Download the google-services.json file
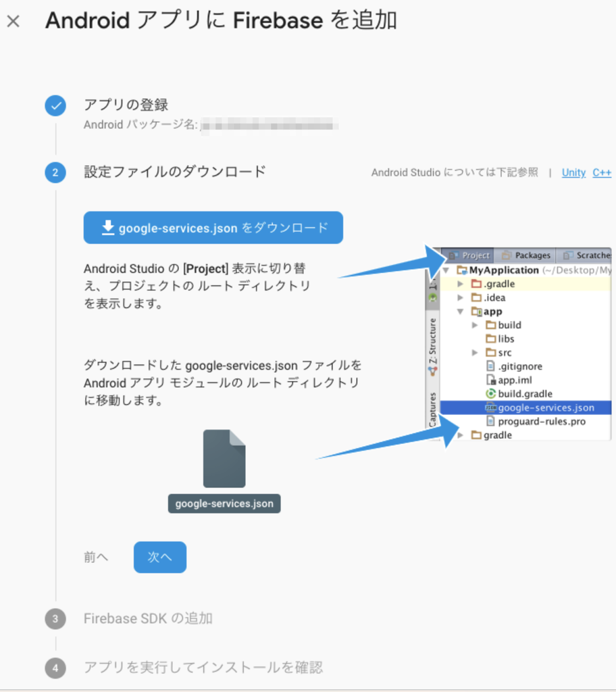This screenshot has height=692, width=616. pyautogui.click(x=213, y=228)
